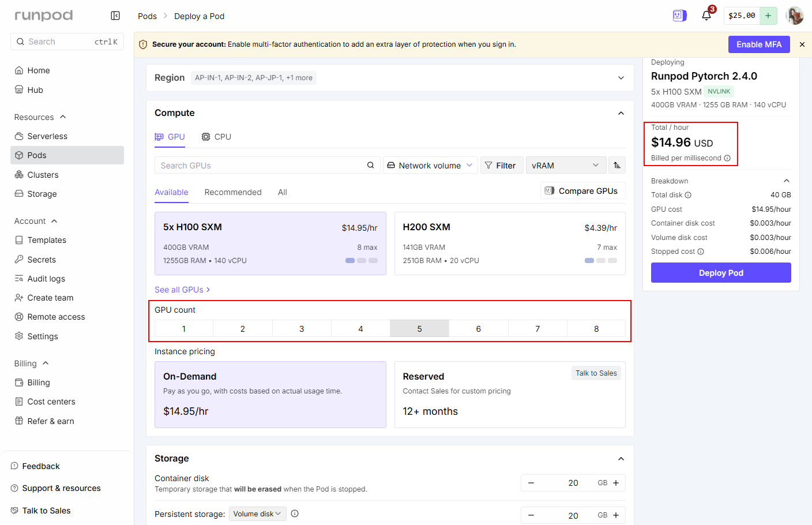The image size is (812, 525).
Task: Collapse the Account sidebar group
Action: [x=36, y=221]
